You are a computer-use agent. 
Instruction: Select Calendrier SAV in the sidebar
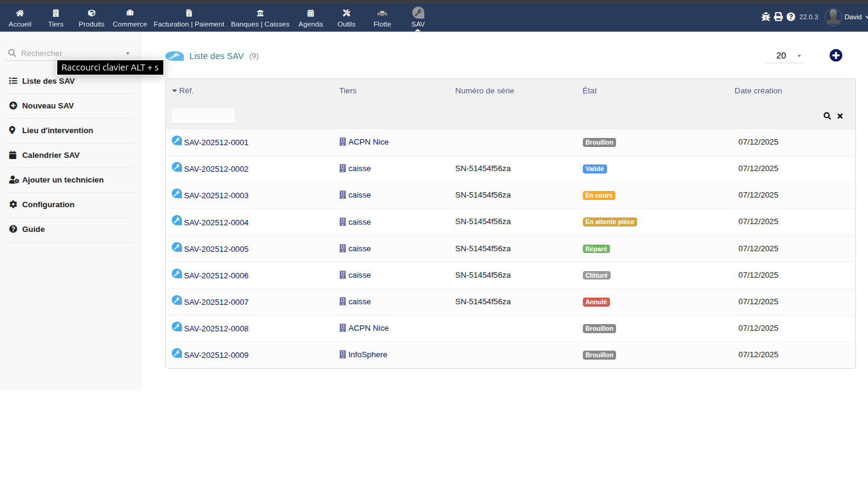[51, 155]
